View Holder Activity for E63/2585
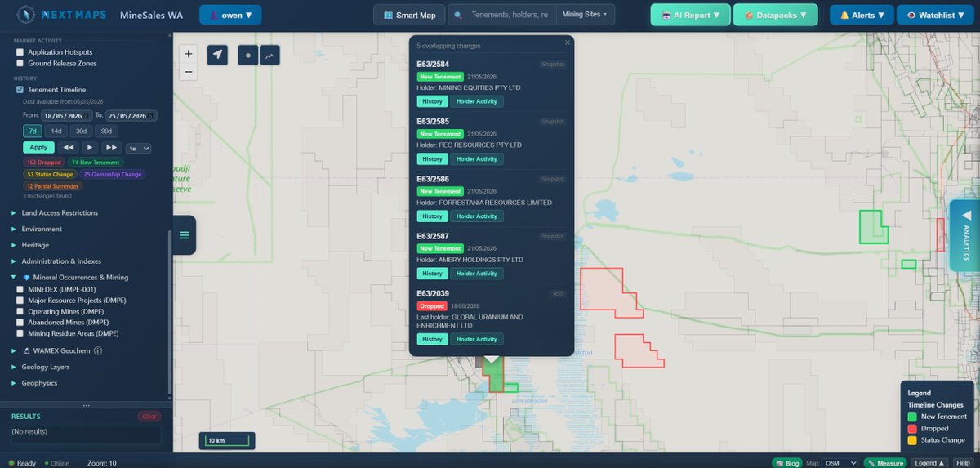 (476, 159)
